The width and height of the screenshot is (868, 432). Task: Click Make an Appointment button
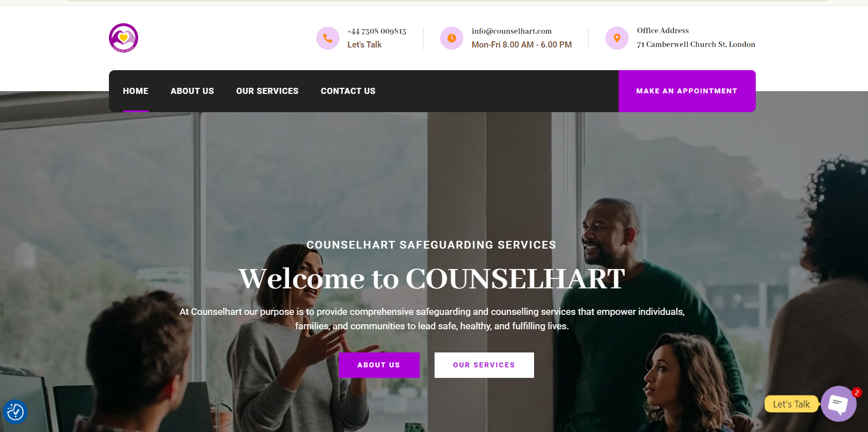click(687, 91)
